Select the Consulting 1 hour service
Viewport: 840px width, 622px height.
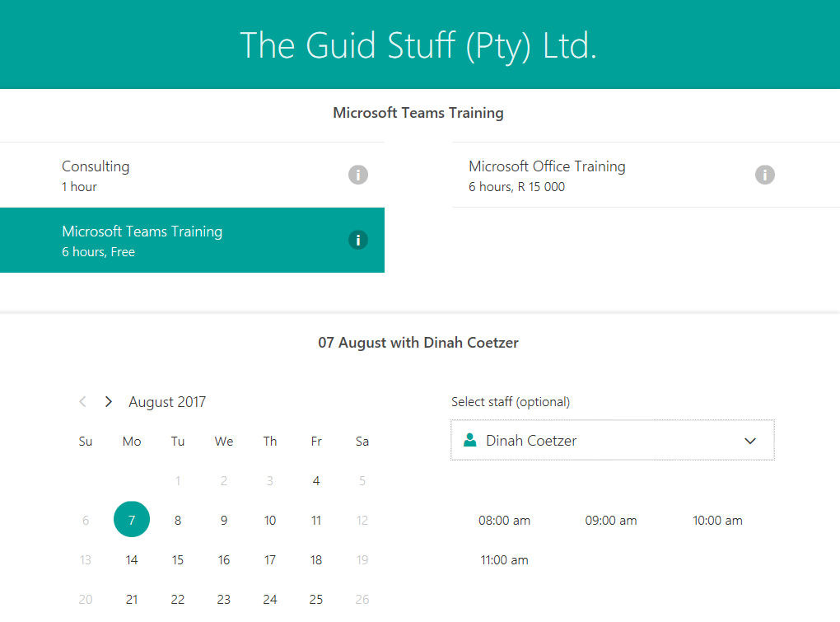click(192, 175)
